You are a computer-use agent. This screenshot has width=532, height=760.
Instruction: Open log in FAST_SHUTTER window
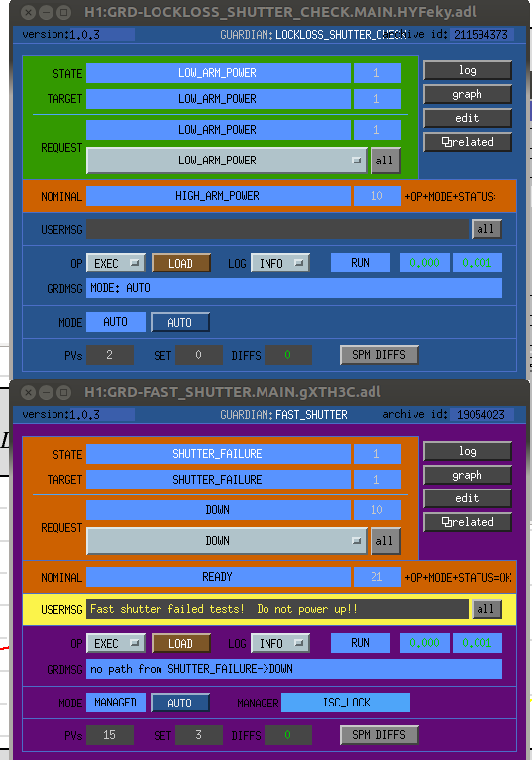click(467, 451)
